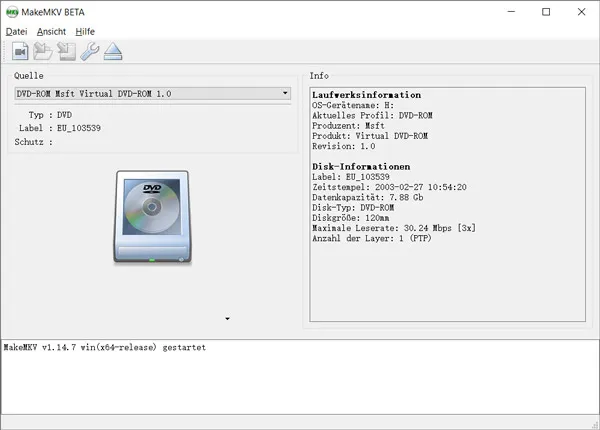
Task: Click the Backup disc toolbar icon
Action: (67, 52)
